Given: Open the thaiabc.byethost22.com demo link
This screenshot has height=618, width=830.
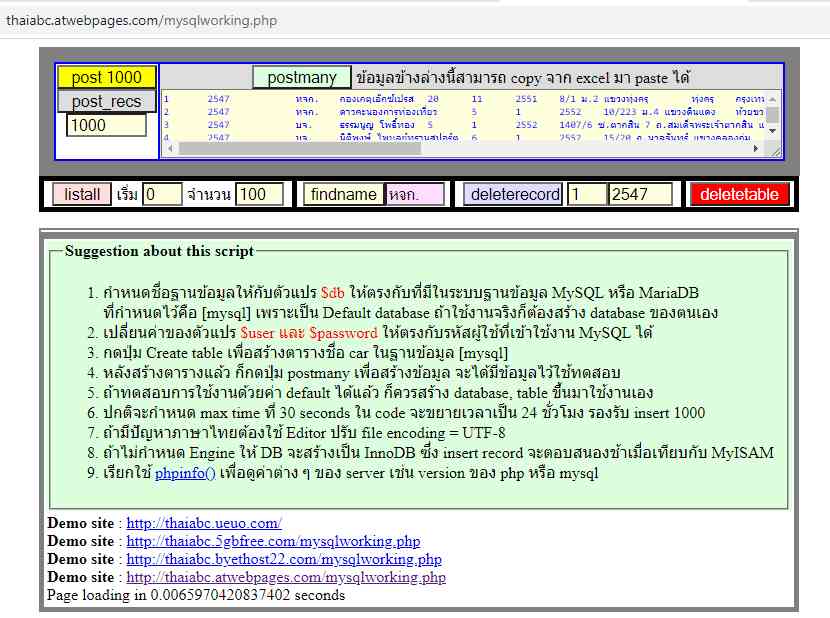Looking at the screenshot, I should tap(284, 559).
